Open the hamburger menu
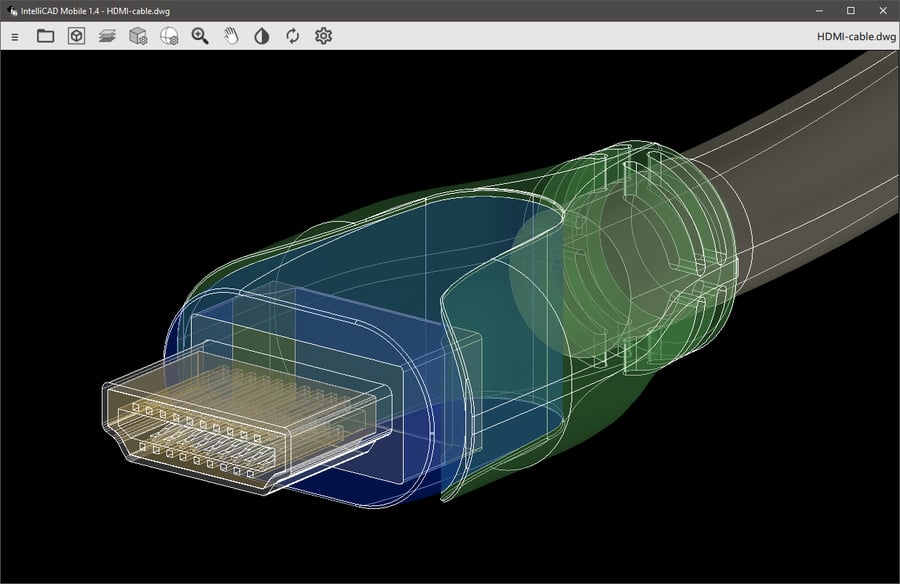 (x=15, y=37)
